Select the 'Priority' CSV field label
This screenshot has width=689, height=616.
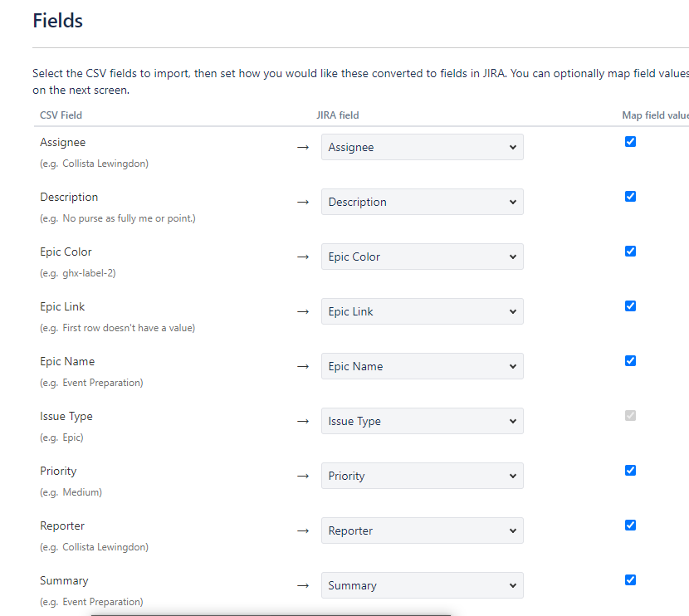pos(58,471)
